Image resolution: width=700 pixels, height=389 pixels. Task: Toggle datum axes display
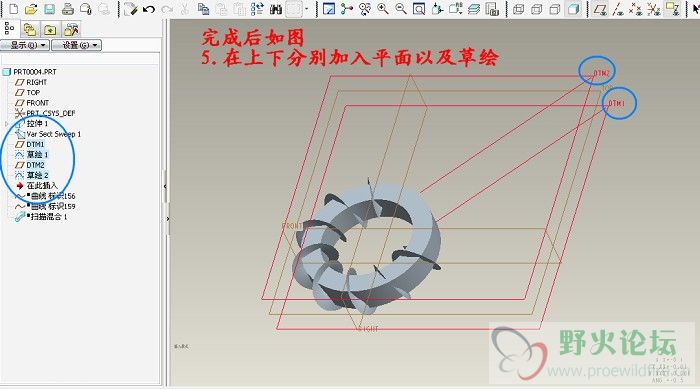coord(618,9)
